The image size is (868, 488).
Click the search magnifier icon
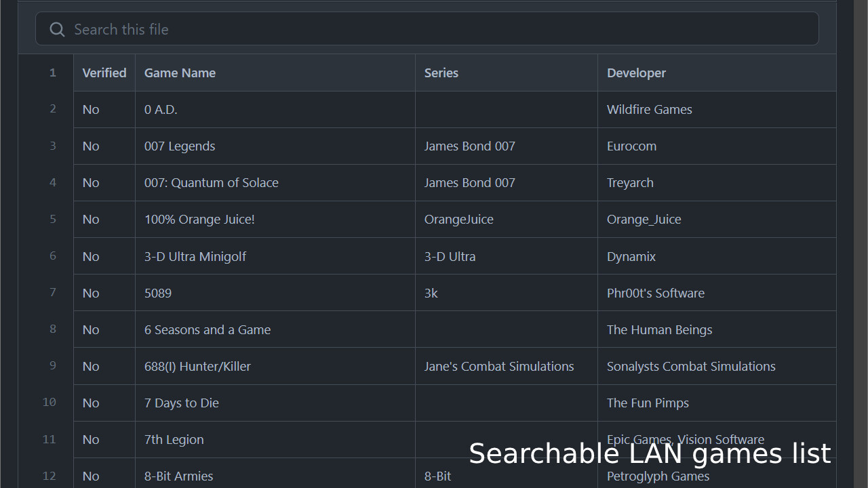(57, 29)
